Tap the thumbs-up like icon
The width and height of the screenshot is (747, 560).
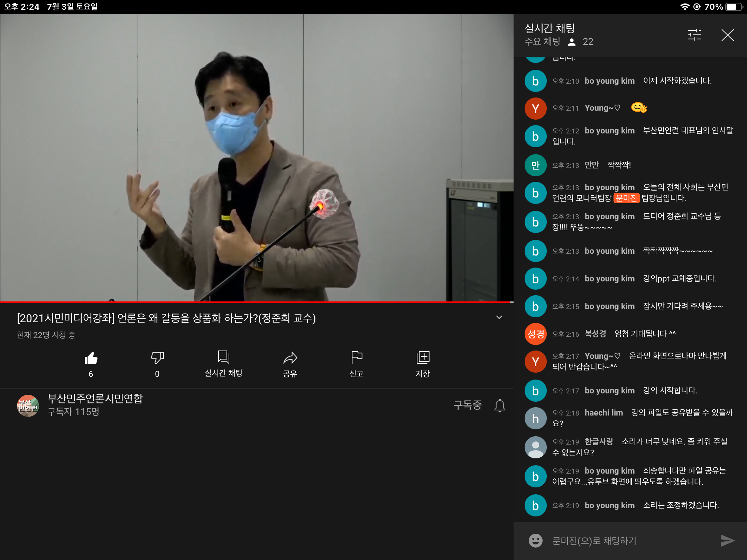[x=91, y=358]
